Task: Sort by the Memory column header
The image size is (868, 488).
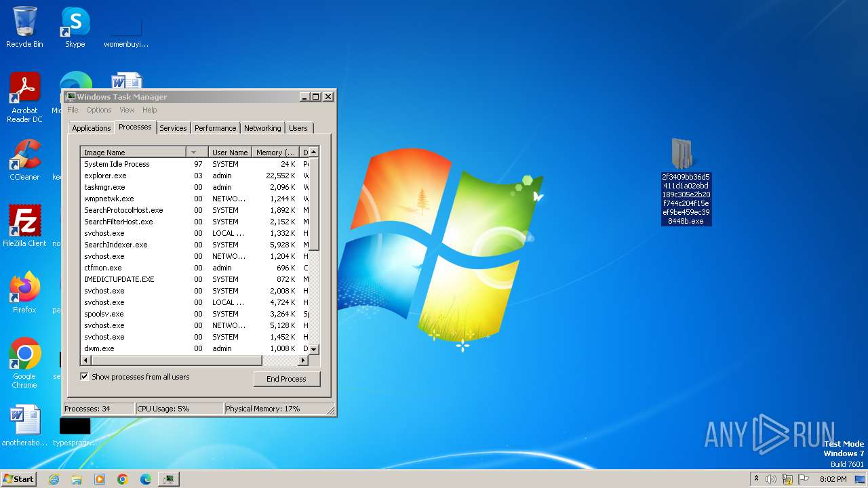Action: coord(275,152)
